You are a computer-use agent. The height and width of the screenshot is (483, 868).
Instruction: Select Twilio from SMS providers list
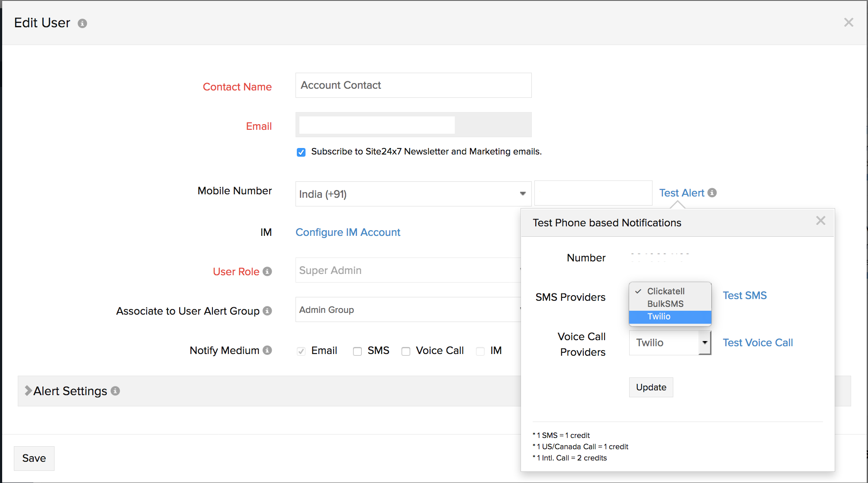click(x=659, y=316)
